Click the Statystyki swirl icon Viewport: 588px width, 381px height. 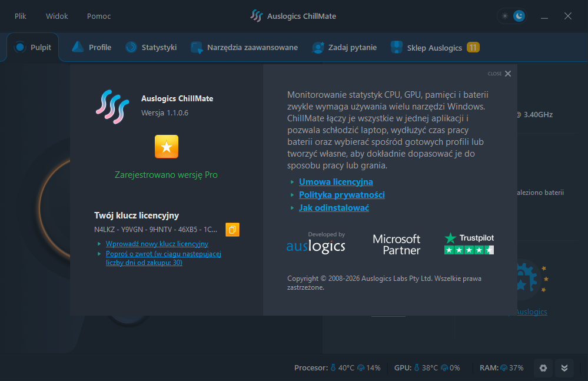(131, 47)
